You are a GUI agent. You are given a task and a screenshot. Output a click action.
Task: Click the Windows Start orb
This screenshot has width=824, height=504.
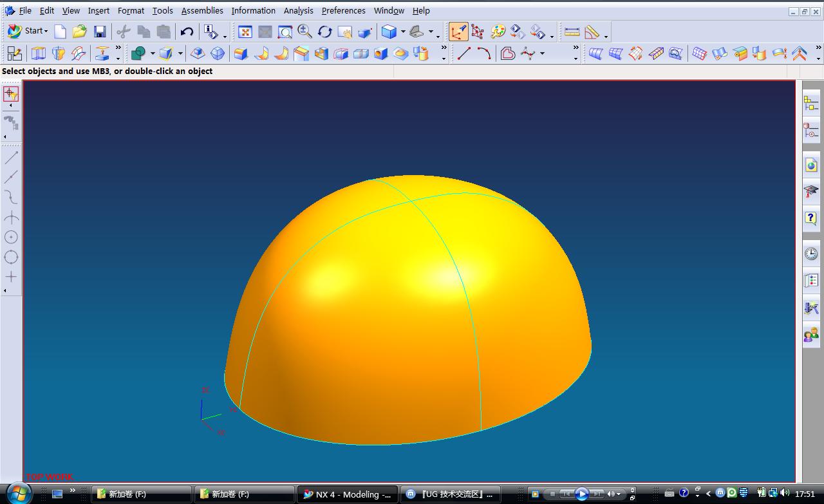tap(17, 494)
